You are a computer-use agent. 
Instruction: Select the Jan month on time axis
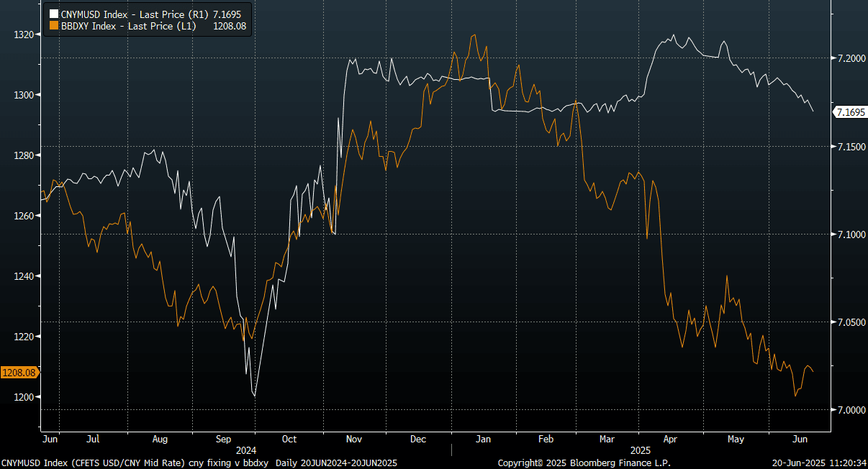tap(484, 438)
